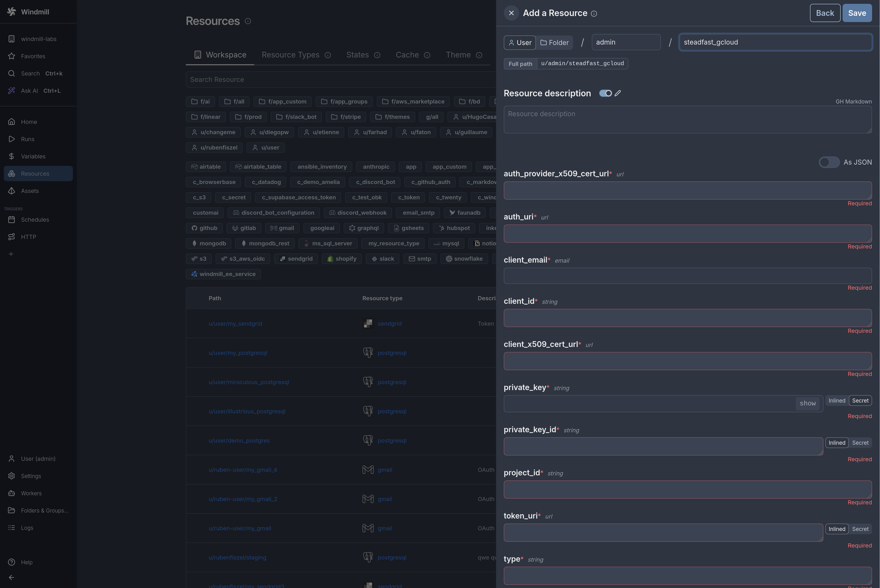Open the States tab
The image size is (880, 588).
(x=358, y=55)
